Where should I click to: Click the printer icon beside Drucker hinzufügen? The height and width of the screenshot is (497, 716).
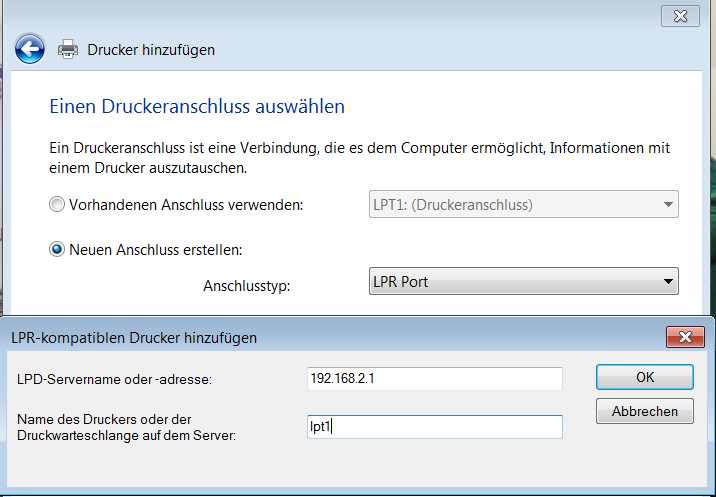(x=68, y=49)
